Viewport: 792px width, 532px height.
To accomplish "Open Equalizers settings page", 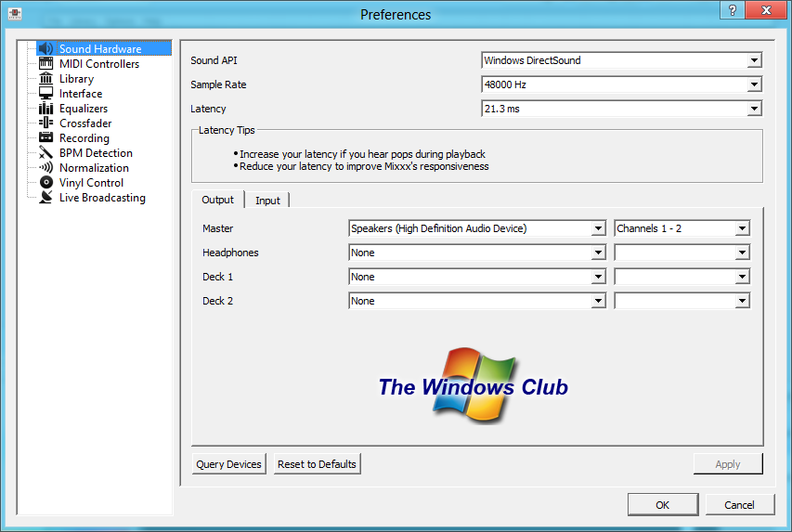I will click(x=84, y=108).
